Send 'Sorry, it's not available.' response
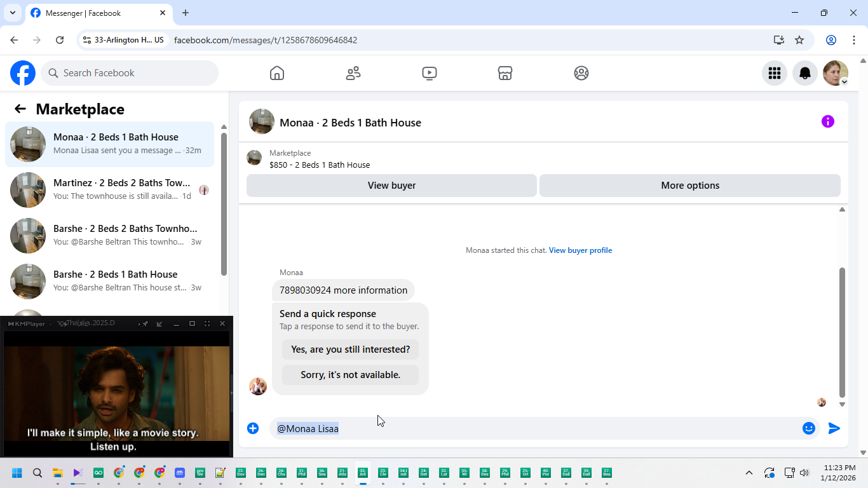 [x=350, y=375]
